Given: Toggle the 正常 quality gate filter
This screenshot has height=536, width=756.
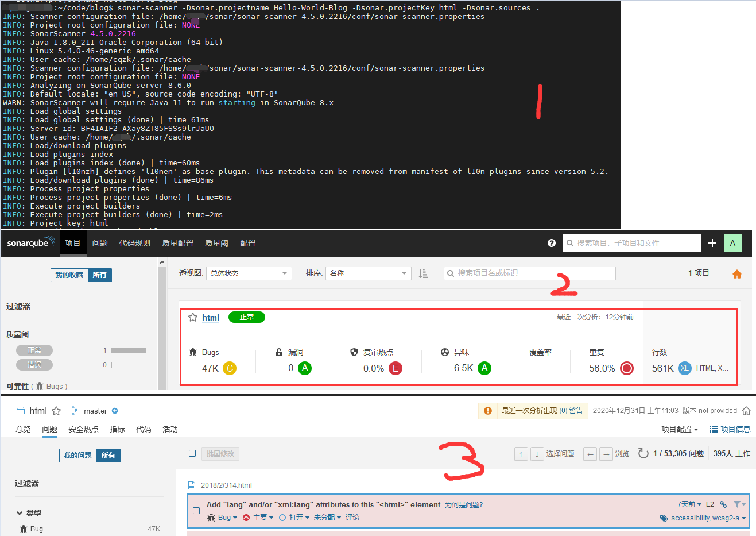Looking at the screenshot, I should [x=34, y=350].
